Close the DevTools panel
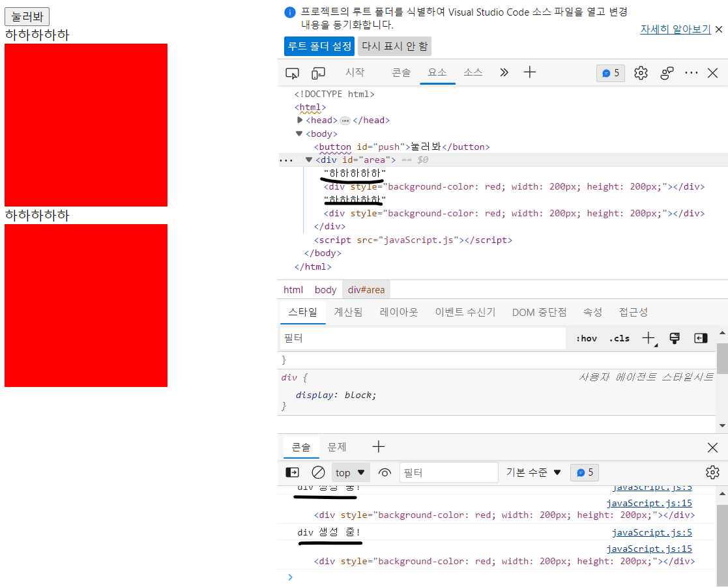728x587 pixels. [x=712, y=73]
